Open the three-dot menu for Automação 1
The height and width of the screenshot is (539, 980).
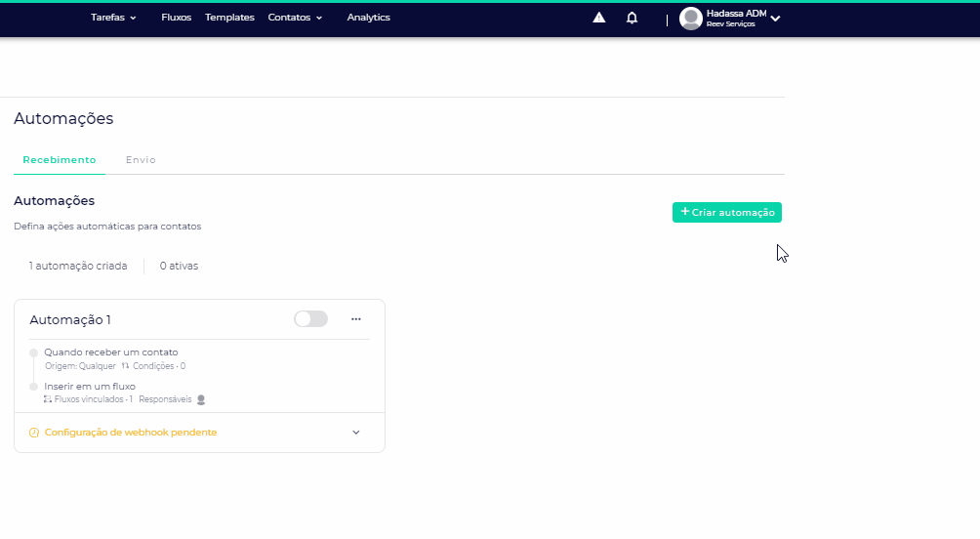click(355, 319)
